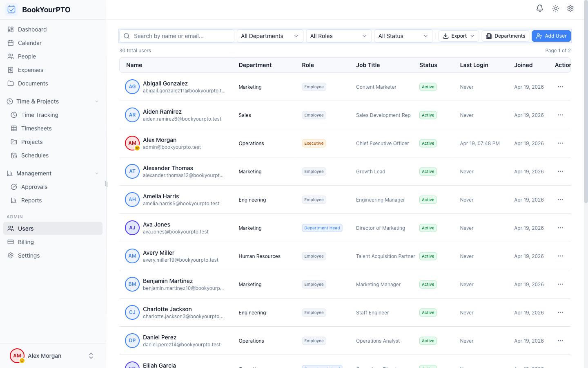The width and height of the screenshot is (588, 368).
Task: Open the actions menu for Ava Jones
Action: pyautogui.click(x=560, y=228)
